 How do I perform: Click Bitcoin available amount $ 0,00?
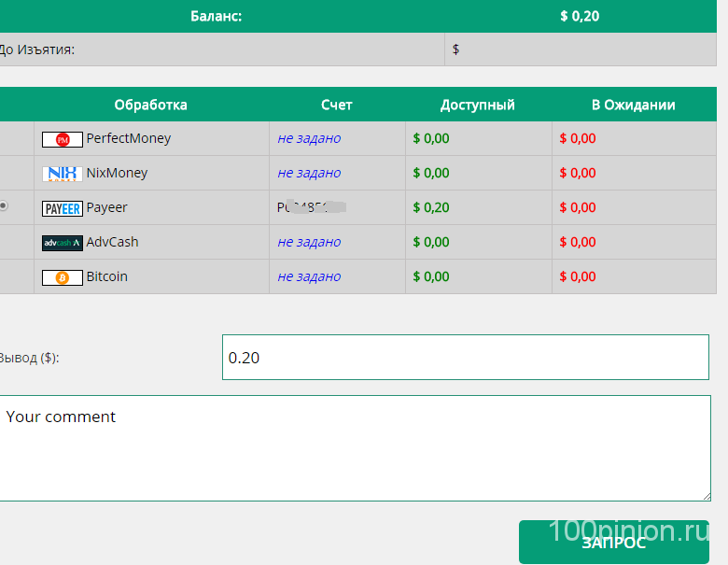coord(431,276)
